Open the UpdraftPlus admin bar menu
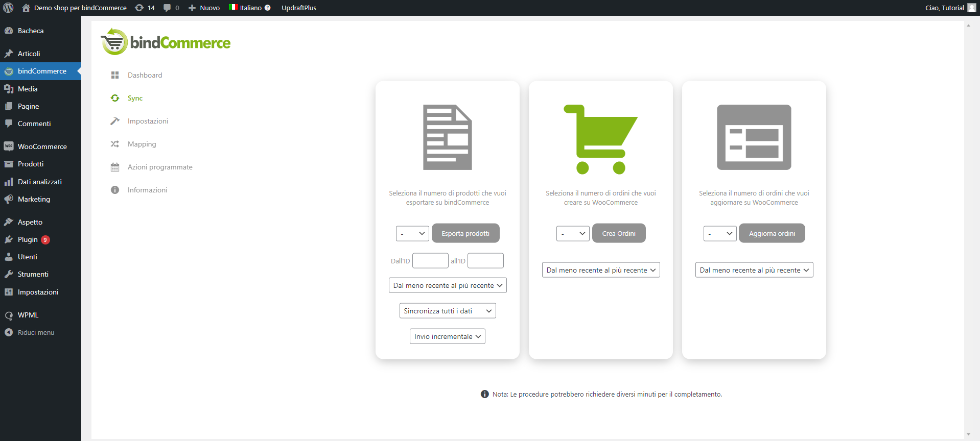Image resolution: width=980 pixels, height=441 pixels. tap(299, 8)
